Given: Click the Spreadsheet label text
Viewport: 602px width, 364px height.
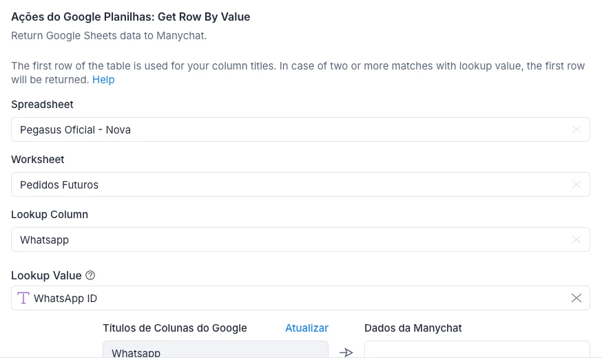Looking at the screenshot, I should pyautogui.click(x=42, y=105).
